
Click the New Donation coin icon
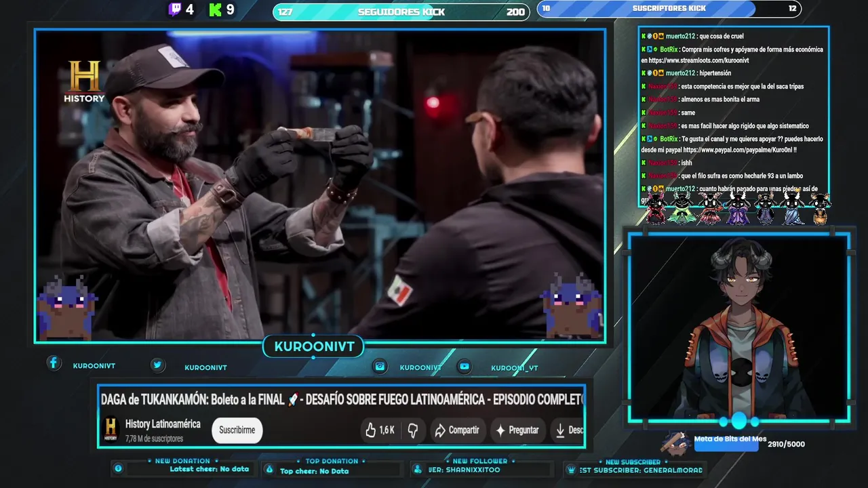[x=118, y=468]
